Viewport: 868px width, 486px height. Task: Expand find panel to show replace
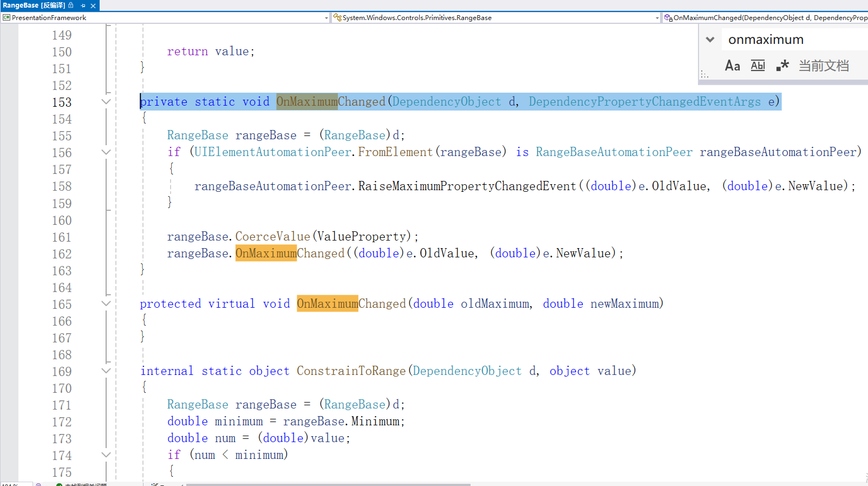point(710,40)
